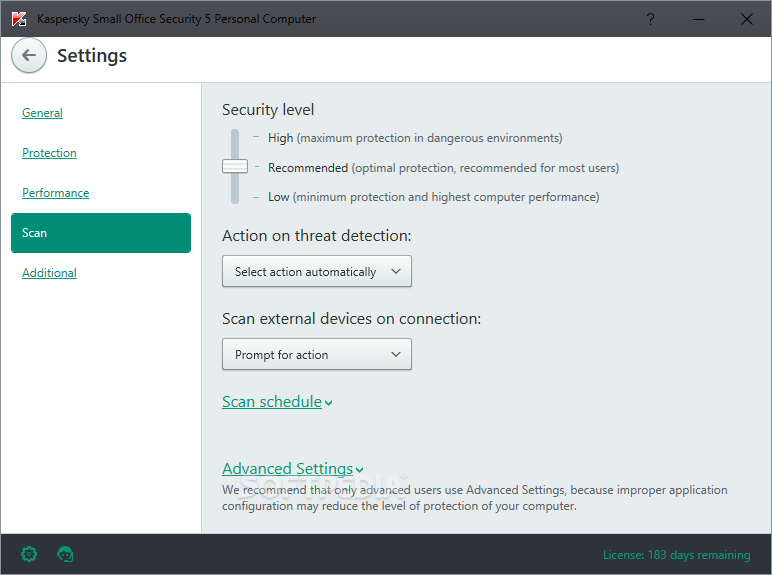Click the Settings page title
The image size is (772, 575).
pos(92,56)
